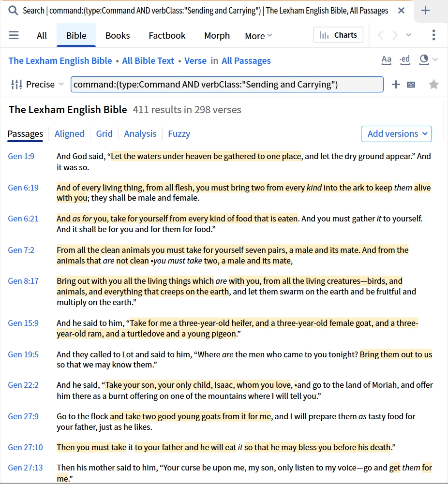The image size is (448, 484).
Task: Open the Gen 6:19 reference
Action: [x=23, y=188]
